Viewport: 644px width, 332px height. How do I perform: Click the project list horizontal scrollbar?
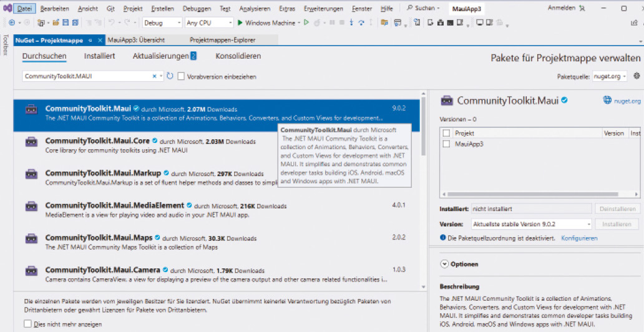click(533, 194)
